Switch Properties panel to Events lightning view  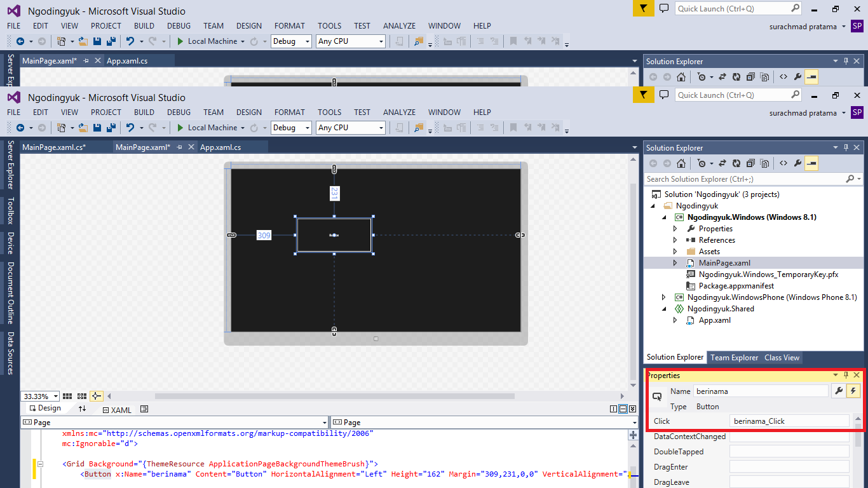click(x=853, y=391)
